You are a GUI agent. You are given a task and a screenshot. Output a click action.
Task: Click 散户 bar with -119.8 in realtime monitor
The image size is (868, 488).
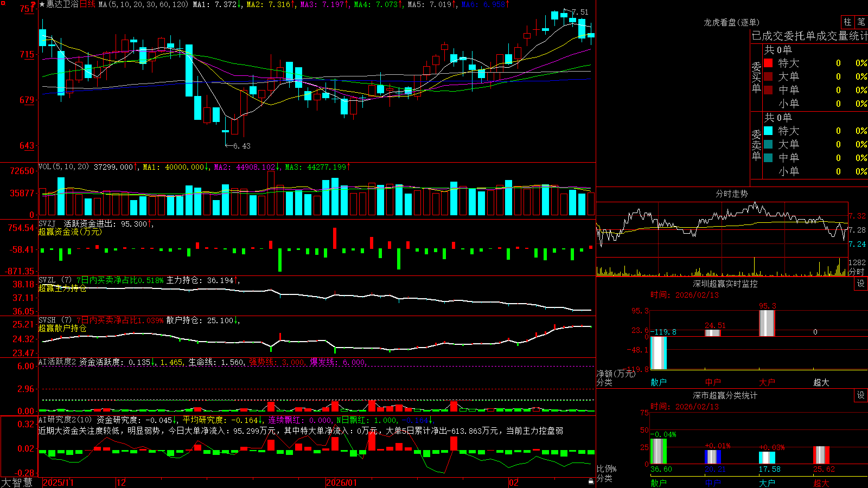[658, 353]
